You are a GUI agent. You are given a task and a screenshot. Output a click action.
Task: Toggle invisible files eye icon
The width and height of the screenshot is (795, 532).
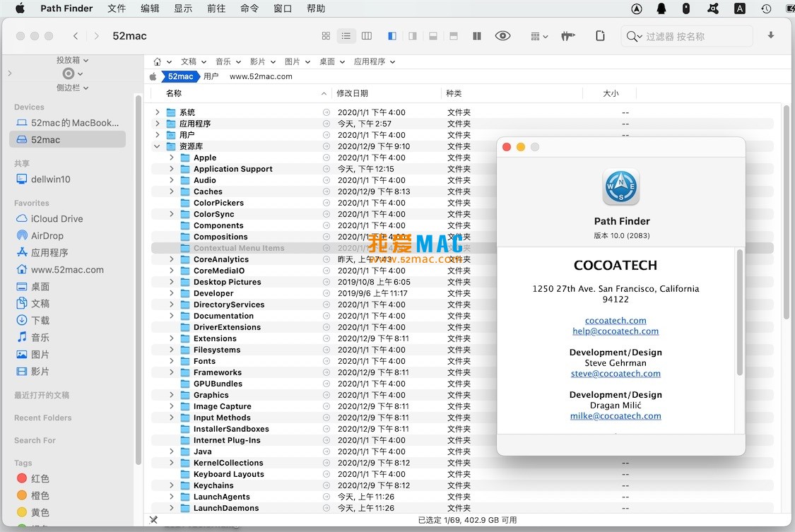(502, 36)
